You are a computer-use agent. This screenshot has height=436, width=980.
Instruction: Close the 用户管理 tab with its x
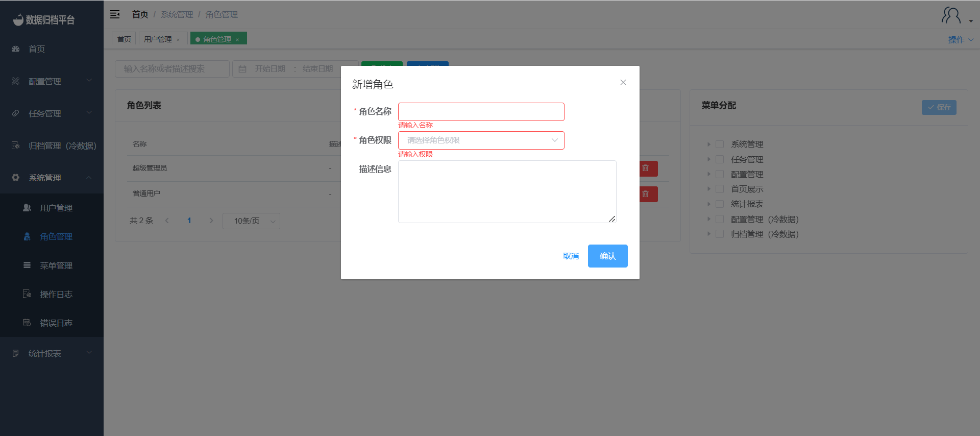(x=178, y=40)
